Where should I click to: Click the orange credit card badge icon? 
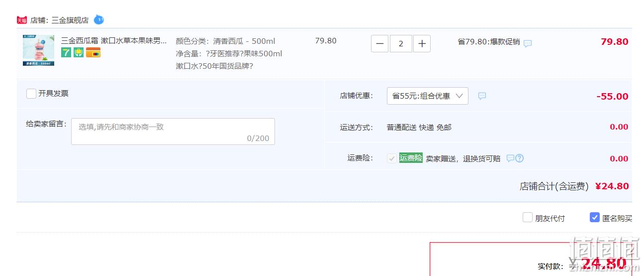[93, 52]
